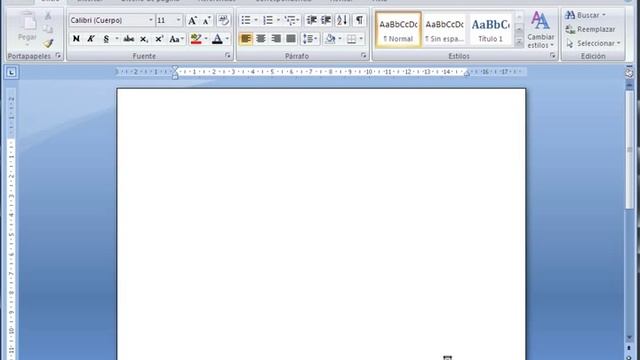This screenshot has width=640, height=360.
Task: Click the Line Spacing icon
Action: click(307, 39)
